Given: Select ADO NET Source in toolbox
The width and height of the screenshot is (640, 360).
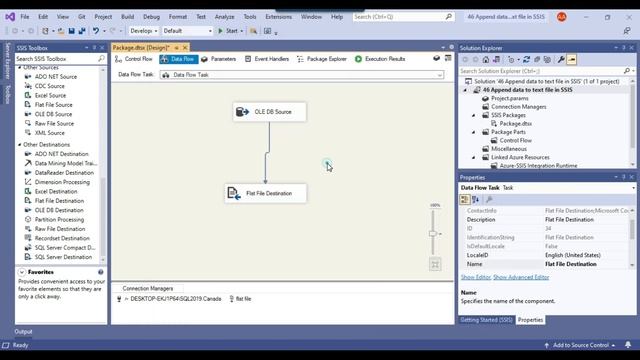Looking at the screenshot, I should (x=56, y=77).
